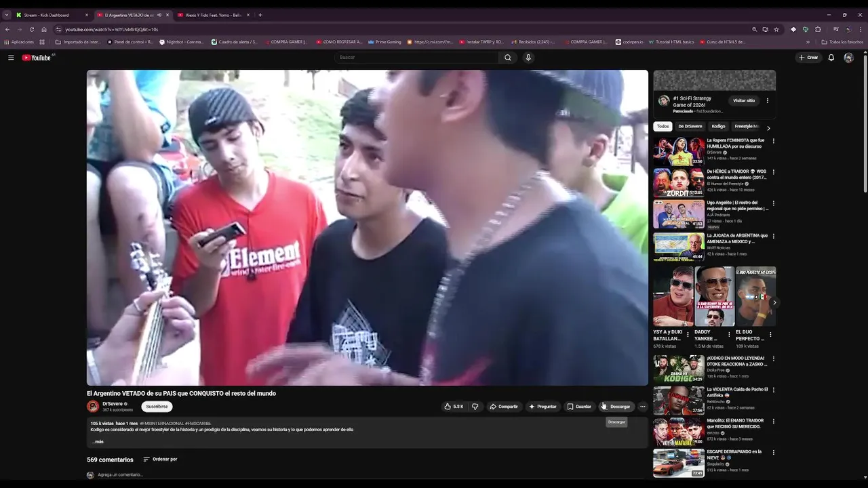Screen dimensions: 868x488
Task: Ask about the video with Preguntar
Action: tap(542, 407)
